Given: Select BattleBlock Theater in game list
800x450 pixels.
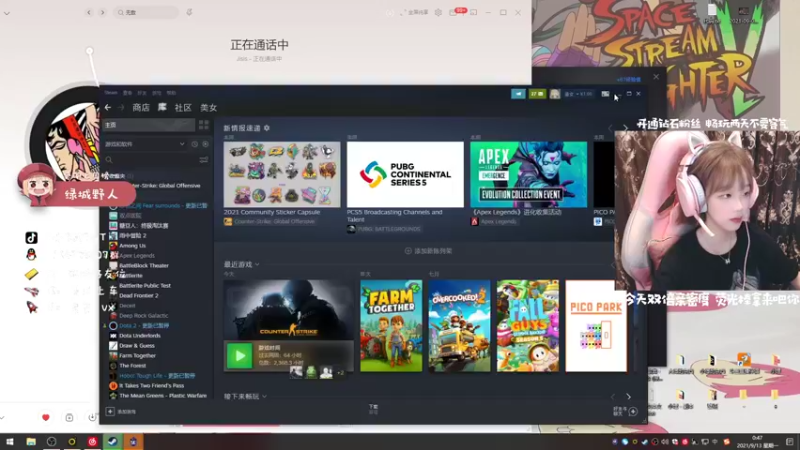Looking at the screenshot, I should tap(143, 265).
